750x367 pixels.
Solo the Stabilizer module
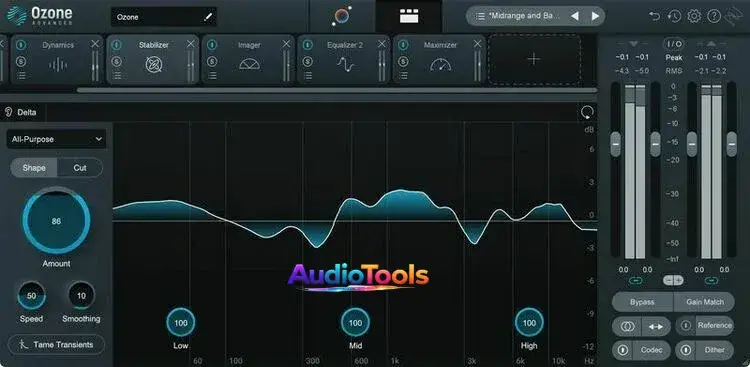point(116,61)
